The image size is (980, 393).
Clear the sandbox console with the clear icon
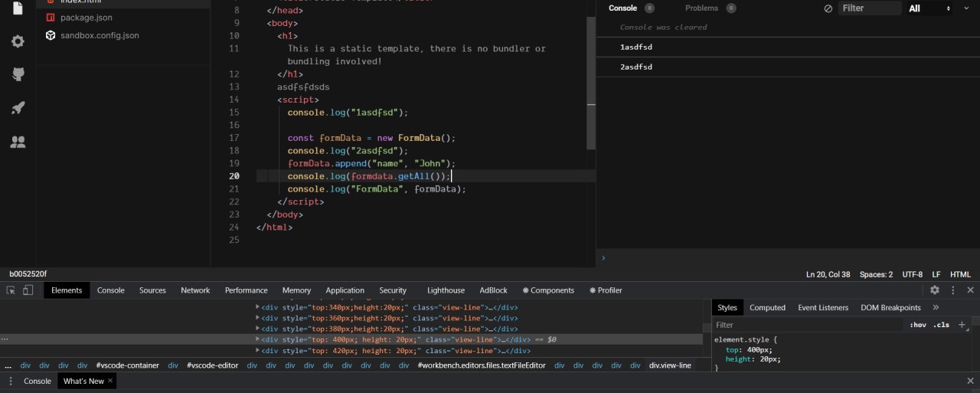(x=828, y=8)
